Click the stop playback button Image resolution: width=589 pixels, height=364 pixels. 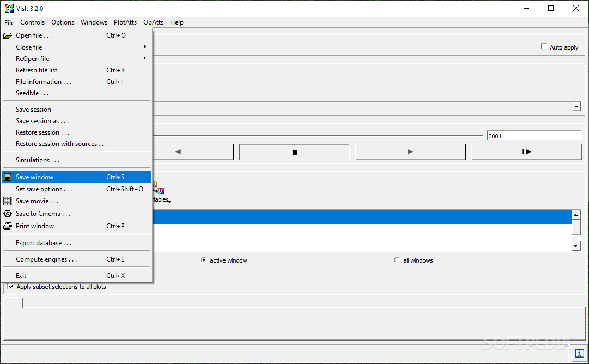coord(294,152)
